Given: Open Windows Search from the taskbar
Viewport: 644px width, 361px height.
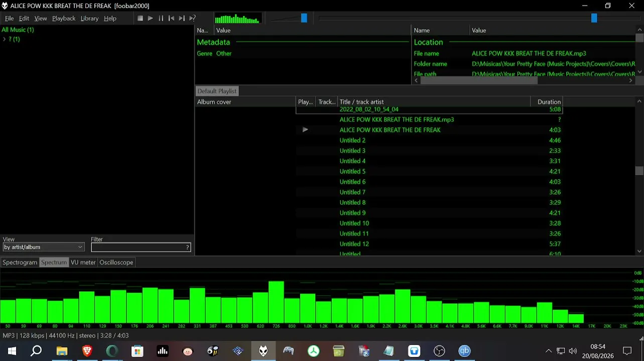Looking at the screenshot, I should point(36,351).
